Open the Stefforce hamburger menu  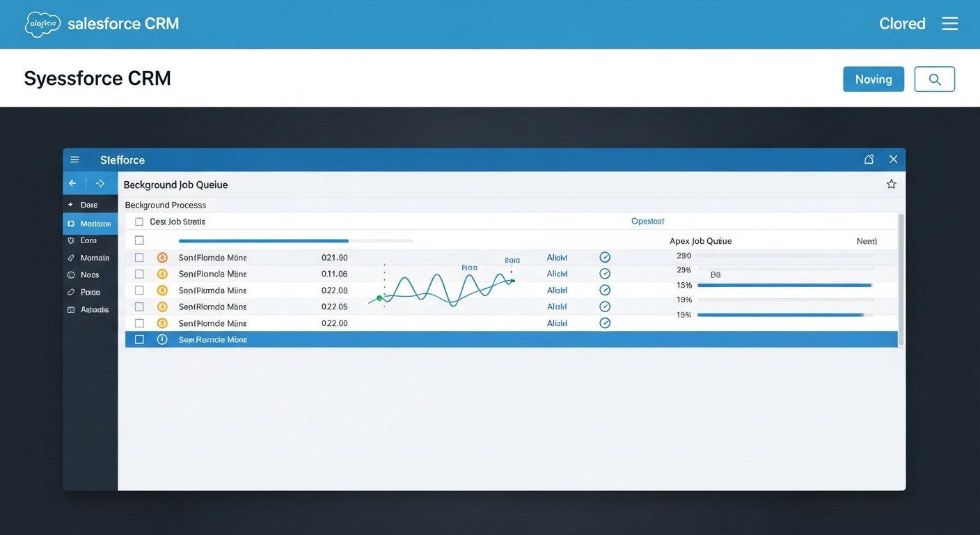click(x=74, y=159)
